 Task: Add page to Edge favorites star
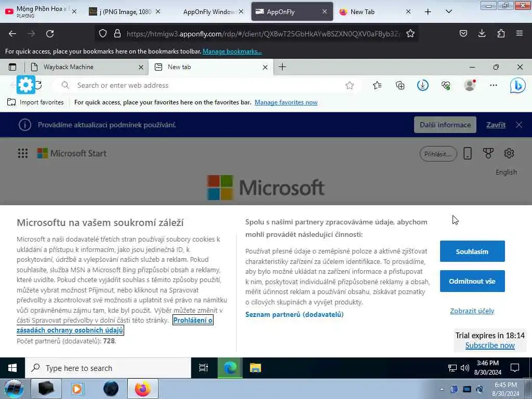tap(350, 86)
